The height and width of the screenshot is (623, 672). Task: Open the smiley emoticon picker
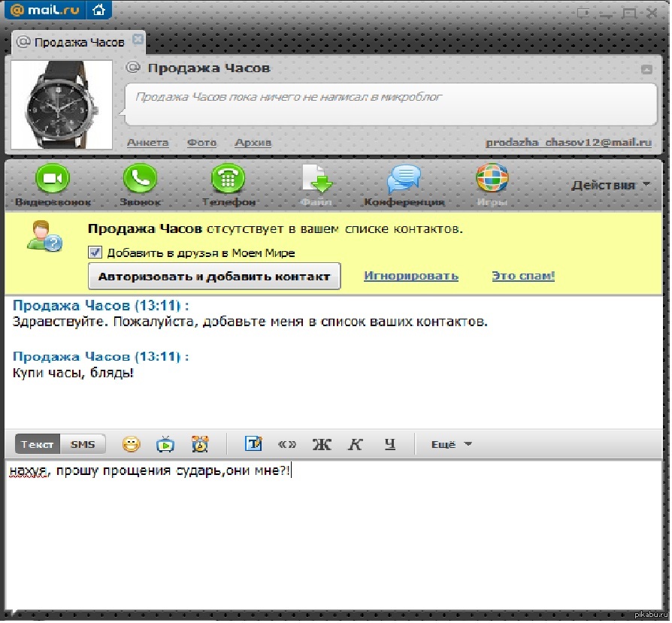(132, 444)
